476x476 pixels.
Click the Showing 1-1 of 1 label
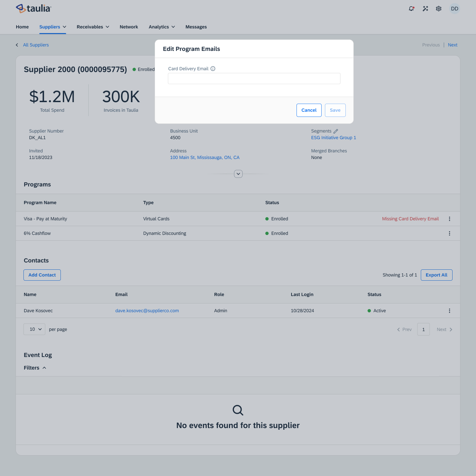coord(400,275)
